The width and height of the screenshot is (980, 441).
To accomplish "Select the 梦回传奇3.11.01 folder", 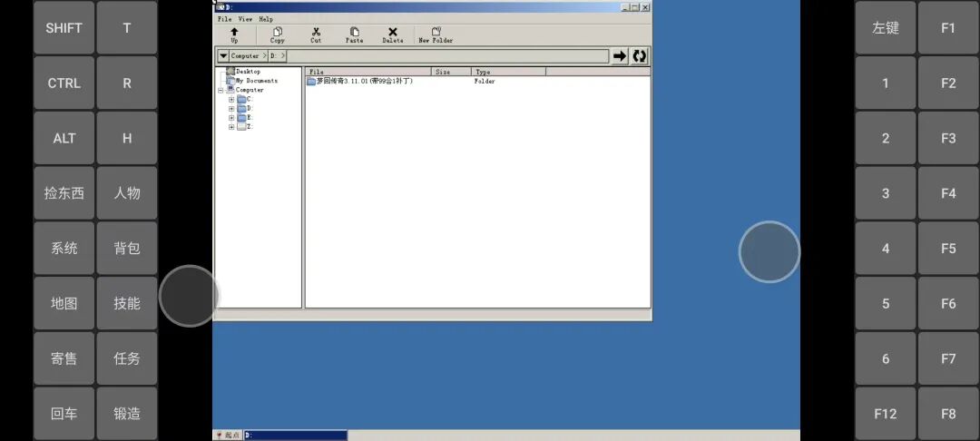I will click(363, 82).
